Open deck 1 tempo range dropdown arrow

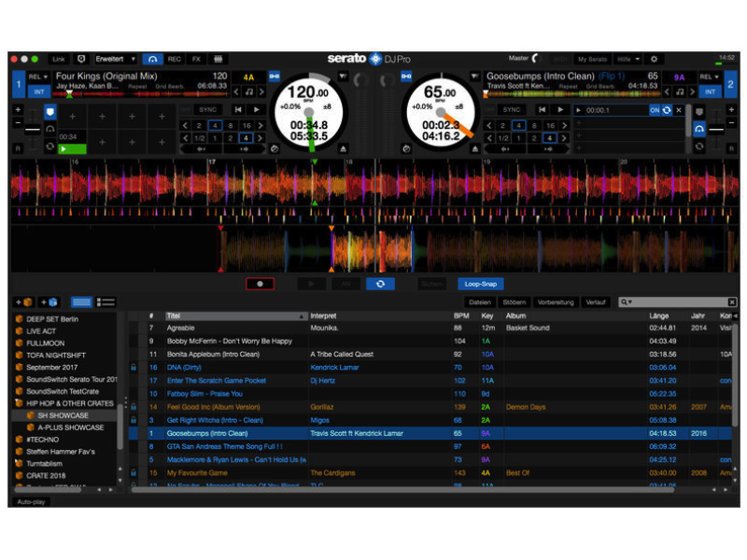point(343,77)
